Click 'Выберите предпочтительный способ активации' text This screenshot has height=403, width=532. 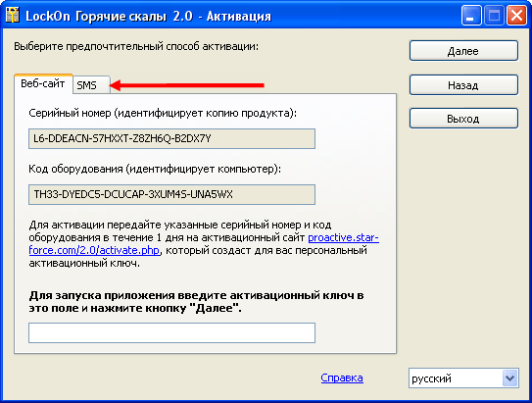[x=136, y=46]
